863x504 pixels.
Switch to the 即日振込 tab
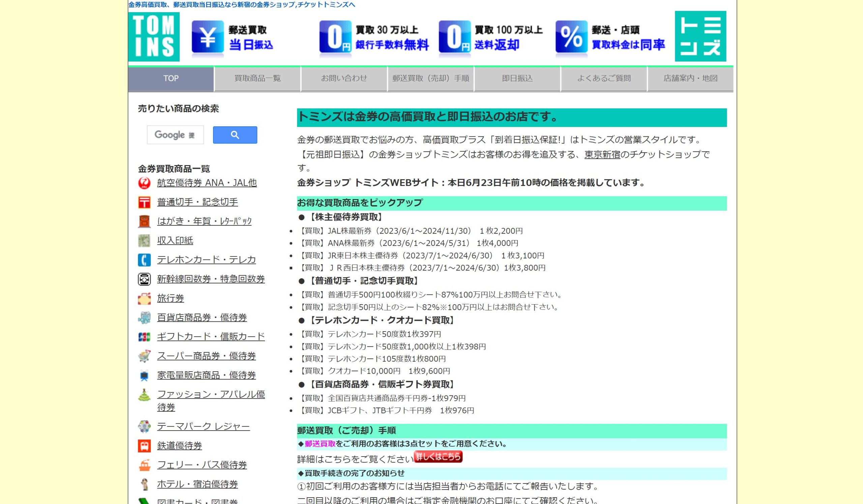(x=517, y=78)
